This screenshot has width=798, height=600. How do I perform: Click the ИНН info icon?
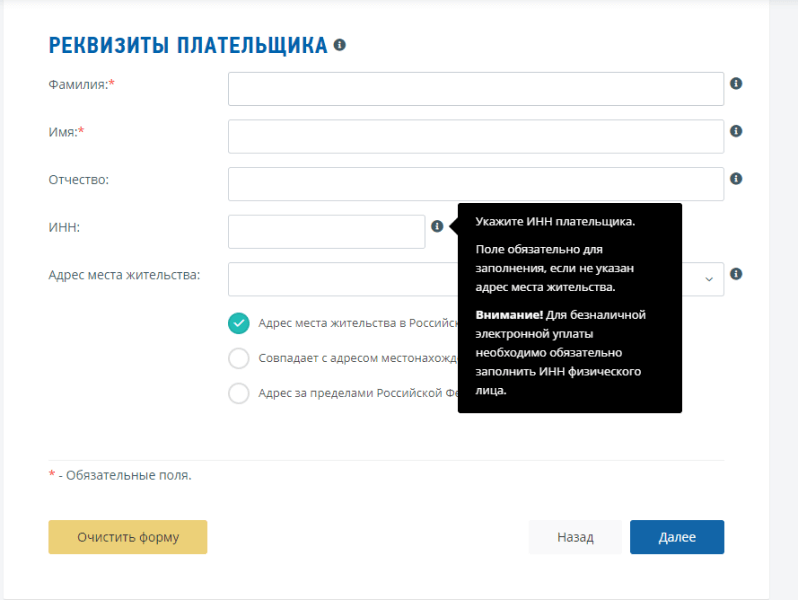(437, 226)
